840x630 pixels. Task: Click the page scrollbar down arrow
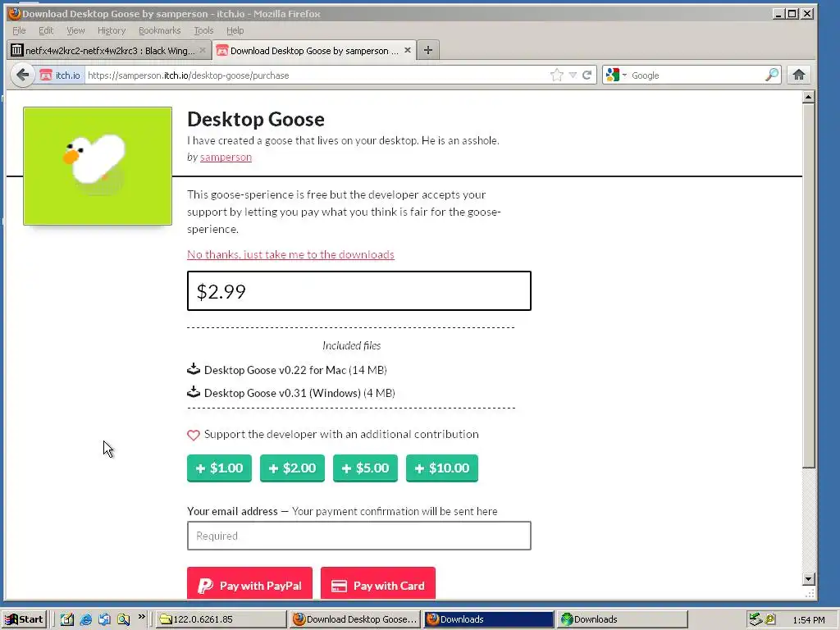809,578
